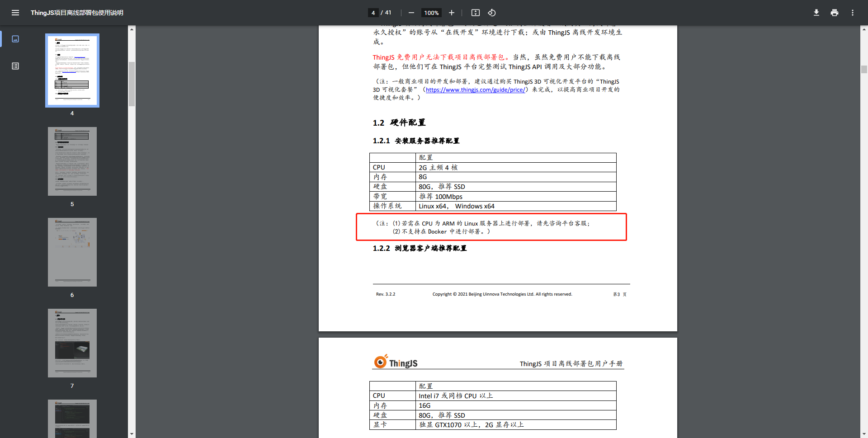Click the main document scroll up arrow
868x438 pixels.
click(x=864, y=29)
